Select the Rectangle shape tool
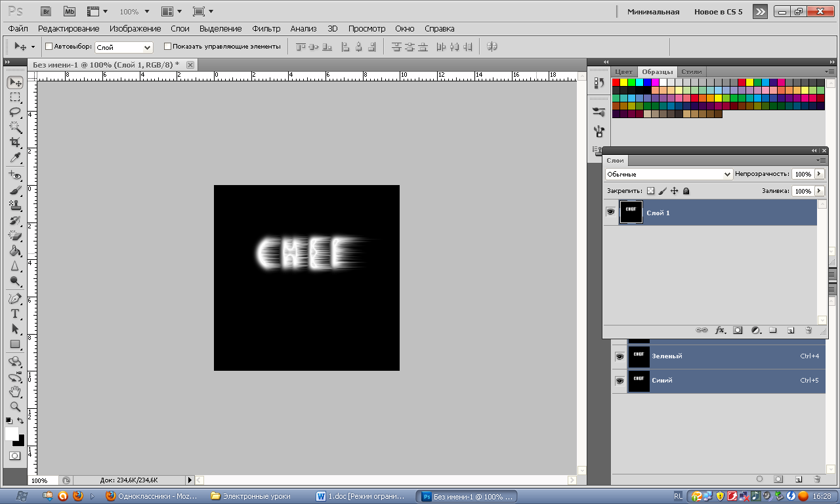840x504 pixels. (x=15, y=344)
